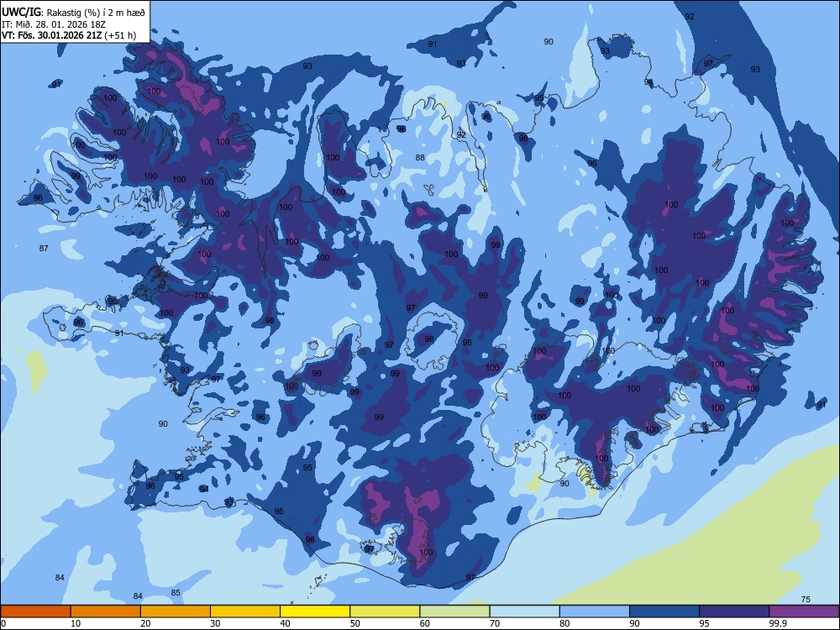
Task: Click the purple above-99.9 legend swatch
Action: [804, 612]
